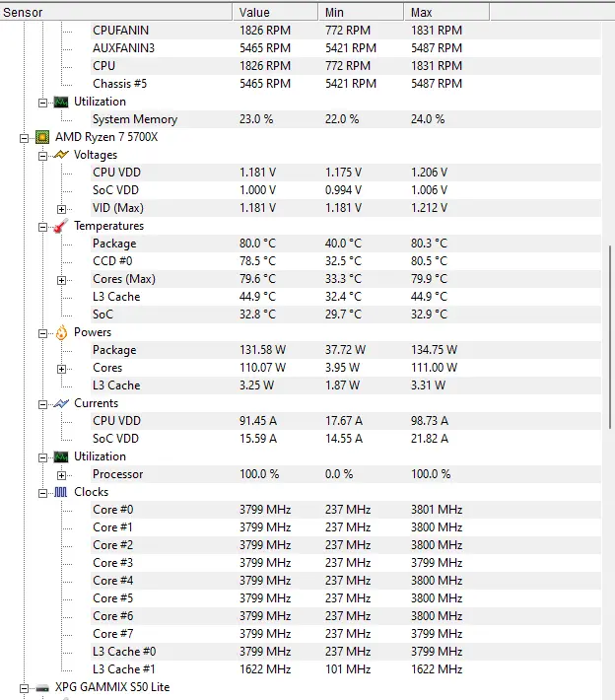Click the Temperatures thermometer icon
The width and height of the screenshot is (615, 700).
coord(61,226)
